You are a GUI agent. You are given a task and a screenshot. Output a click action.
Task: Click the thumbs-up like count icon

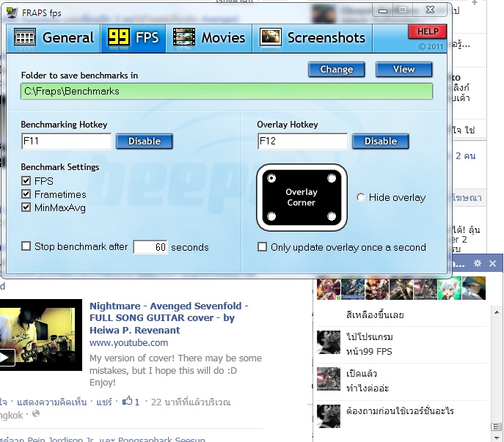128,401
